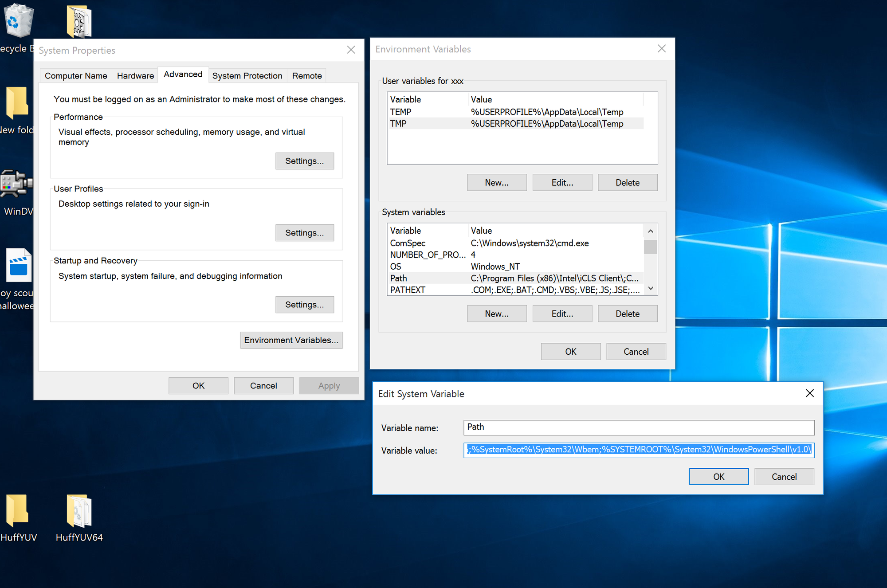Open the Environment Variables dialog

(x=291, y=340)
